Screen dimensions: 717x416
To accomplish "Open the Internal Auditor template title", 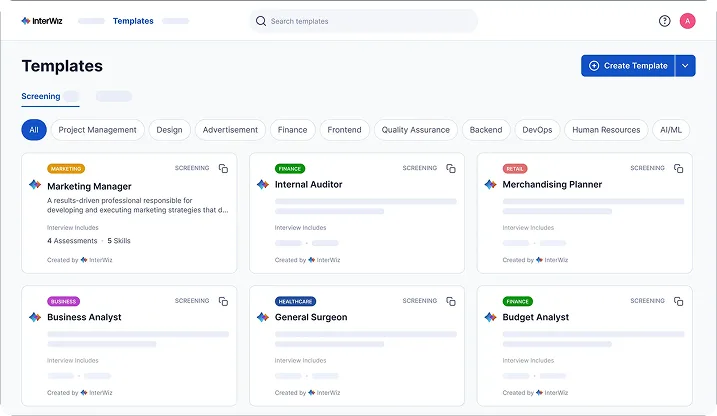I will tap(308, 185).
